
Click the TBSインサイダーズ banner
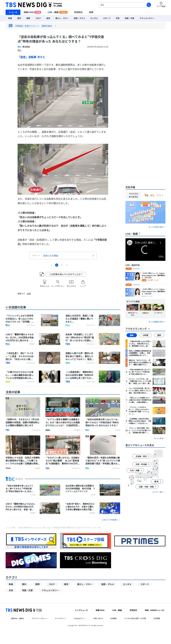31,541
